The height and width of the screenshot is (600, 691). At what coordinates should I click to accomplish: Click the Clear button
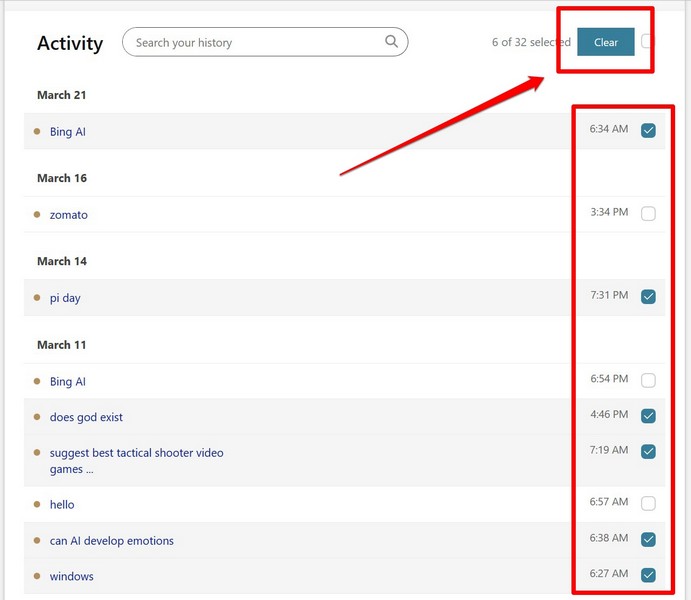point(606,42)
